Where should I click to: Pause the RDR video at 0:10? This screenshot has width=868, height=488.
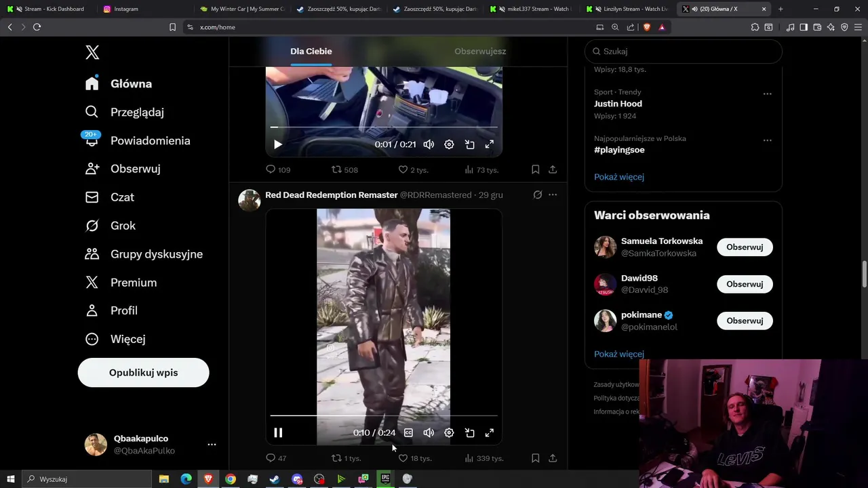click(x=278, y=432)
